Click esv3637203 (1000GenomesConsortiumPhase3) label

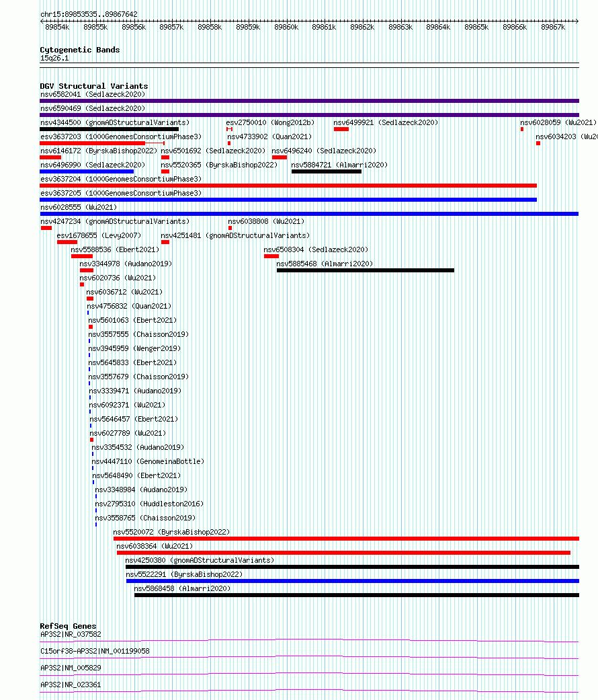(121, 137)
